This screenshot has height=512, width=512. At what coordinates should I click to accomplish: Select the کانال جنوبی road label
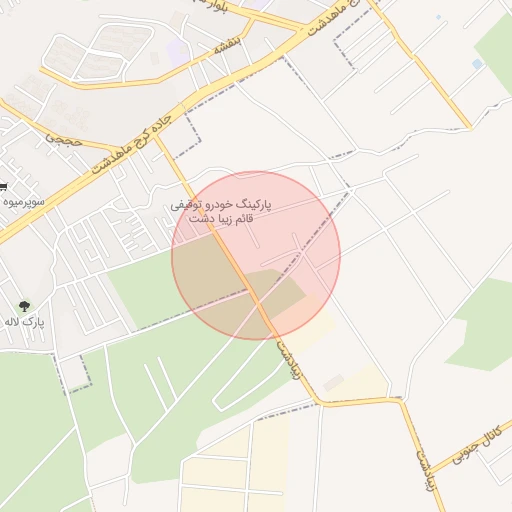click(477, 445)
